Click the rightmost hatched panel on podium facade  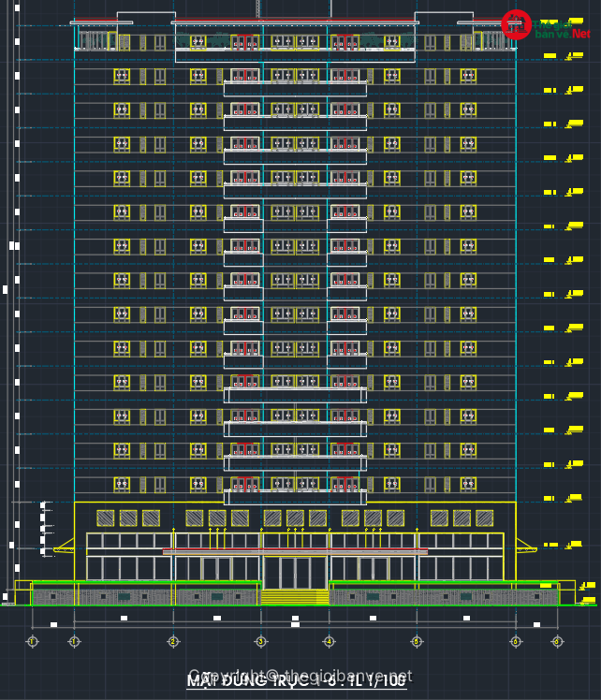click(x=484, y=518)
